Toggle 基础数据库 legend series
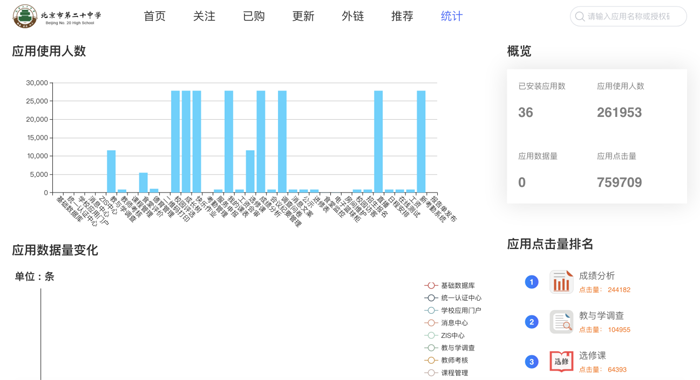Image resolution: width=700 pixels, height=380 pixels. point(450,285)
